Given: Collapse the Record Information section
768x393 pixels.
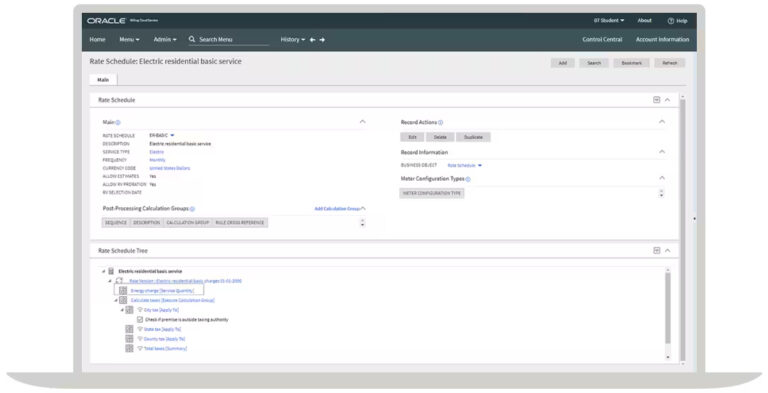Looking at the screenshot, I should point(662,152).
